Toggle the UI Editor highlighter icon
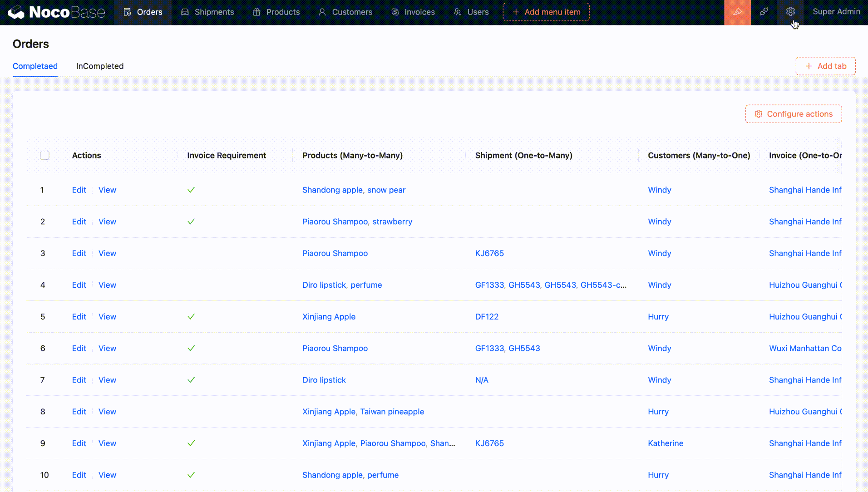Viewport: 868px width, 492px height. (x=737, y=12)
